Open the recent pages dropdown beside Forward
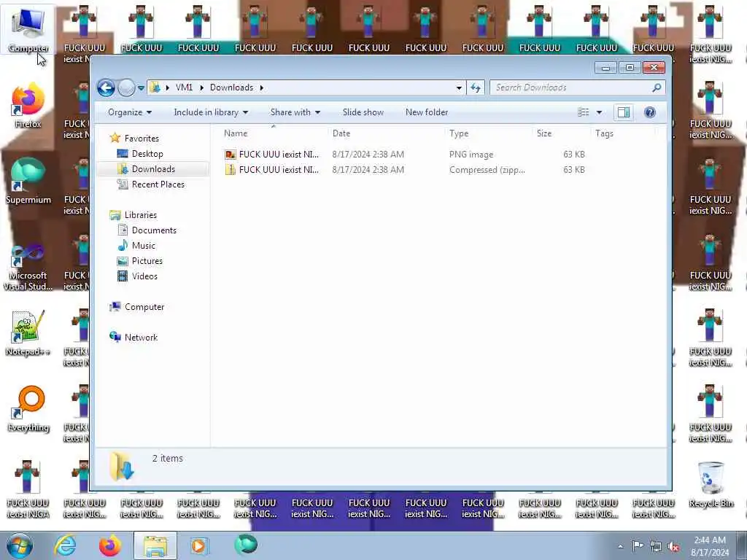 (x=141, y=87)
